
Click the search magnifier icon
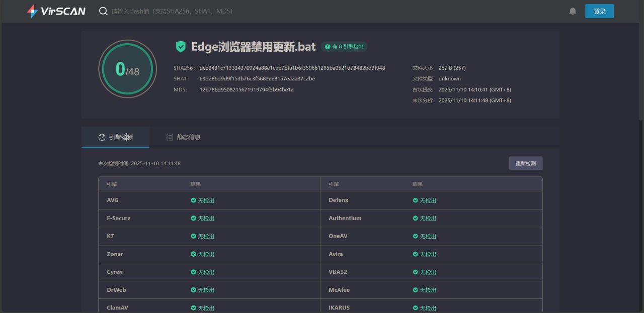(x=103, y=11)
